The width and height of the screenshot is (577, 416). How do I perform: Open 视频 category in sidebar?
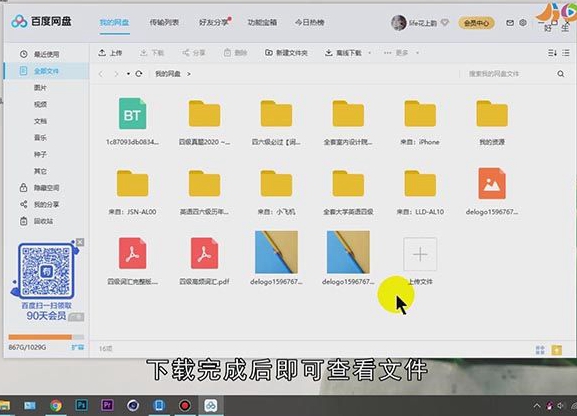[40, 104]
